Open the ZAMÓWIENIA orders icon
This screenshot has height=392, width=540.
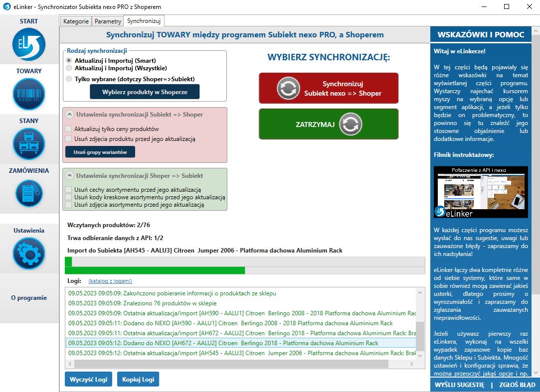click(29, 193)
